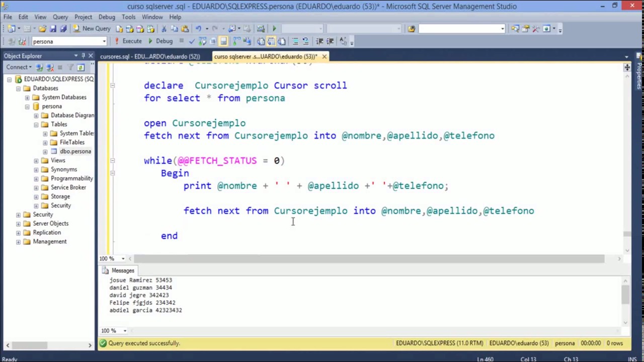
Task: Collapse the EDUARDO\SQLEXPRESS server node
Action: click(x=9, y=79)
